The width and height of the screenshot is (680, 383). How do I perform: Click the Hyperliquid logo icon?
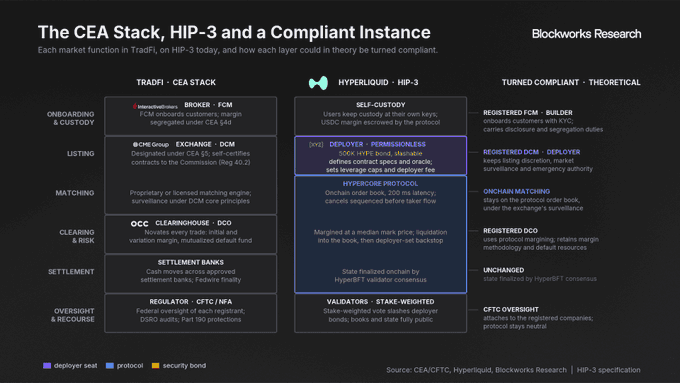coord(318,82)
